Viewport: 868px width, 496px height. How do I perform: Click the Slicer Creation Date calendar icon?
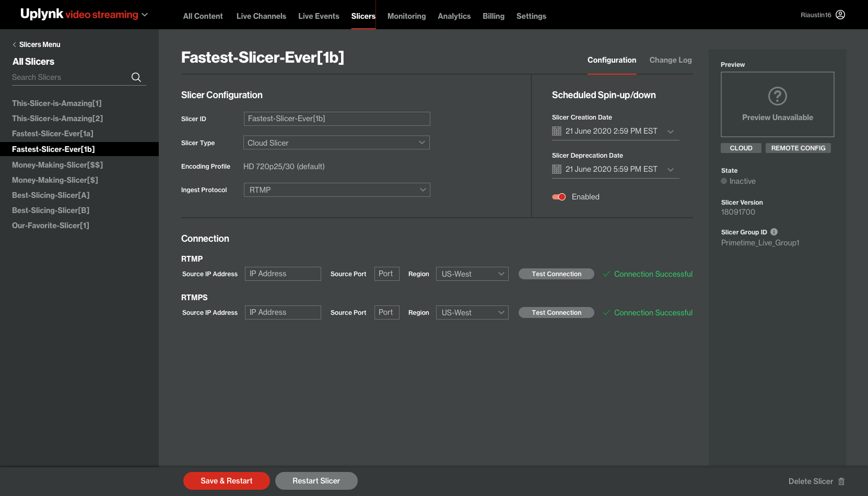click(x=557, y=131)
